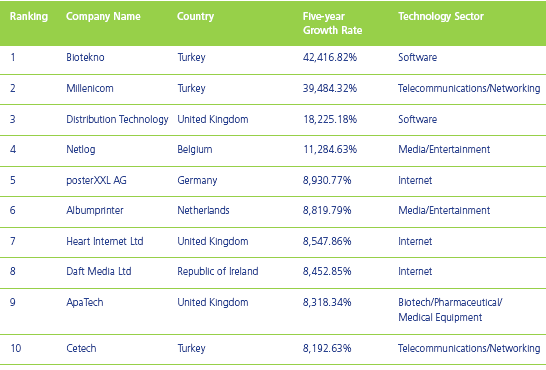This screenshot has width=546, height=370.
Task: Click the Netlog company entry
Action: coord(81,150)
